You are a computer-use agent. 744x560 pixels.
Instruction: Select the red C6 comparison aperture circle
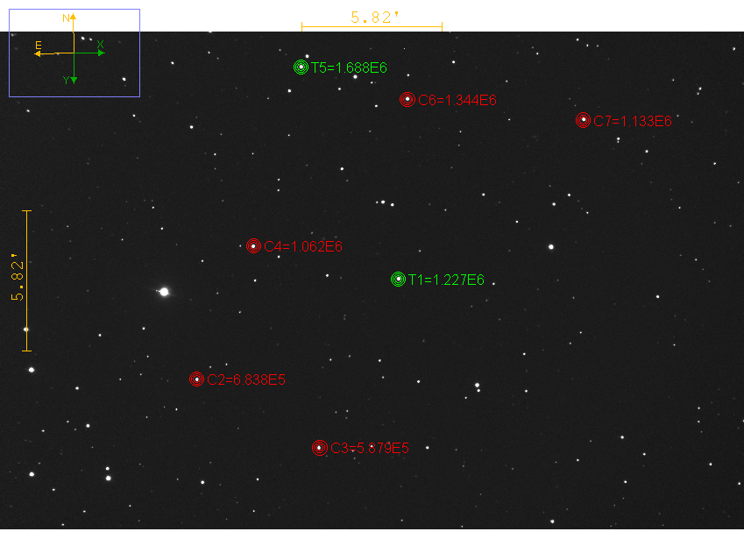pyautogui.click(x=407, y=100)
